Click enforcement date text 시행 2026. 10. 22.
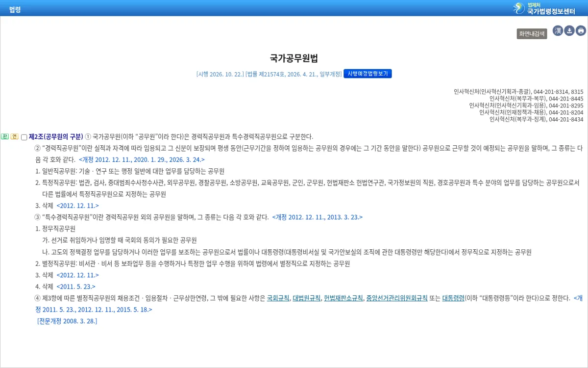Image resolution: width=588 pixels, height=368 pixels. (220, 74)
